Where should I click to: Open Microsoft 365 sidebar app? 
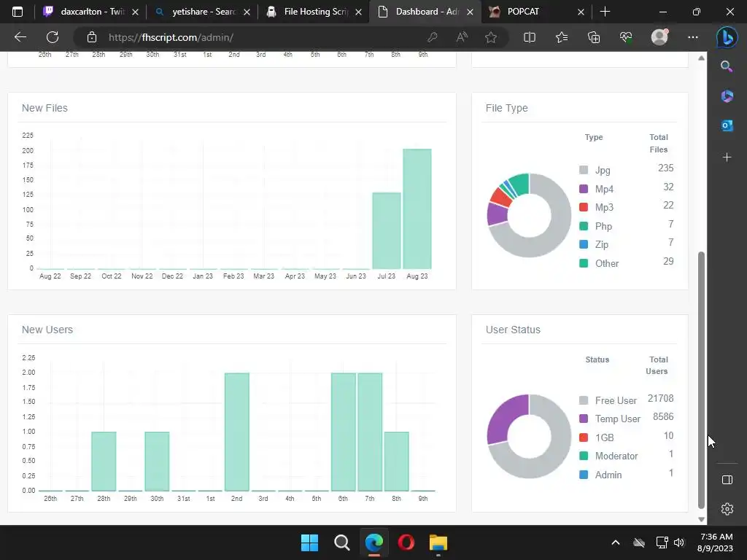[727, 96]
